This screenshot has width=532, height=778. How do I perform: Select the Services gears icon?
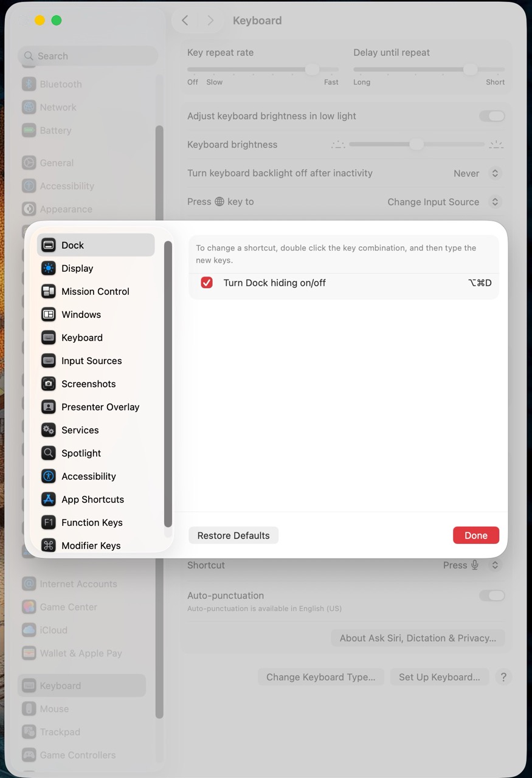coord(49,430)
